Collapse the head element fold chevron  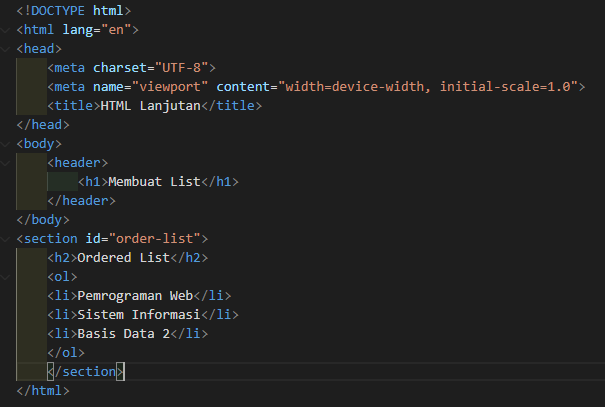[x=5, y=49]
